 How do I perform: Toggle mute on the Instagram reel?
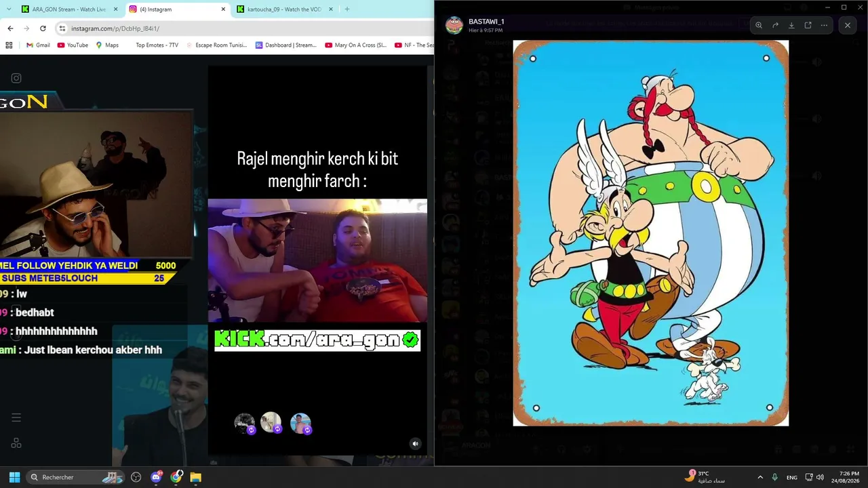[x=416, y=444]
